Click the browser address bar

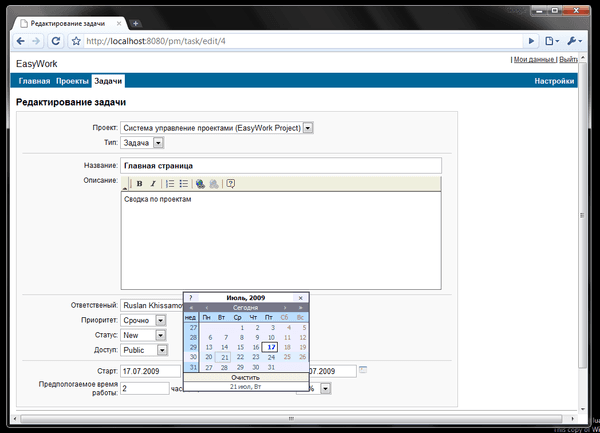click(302, 41)
